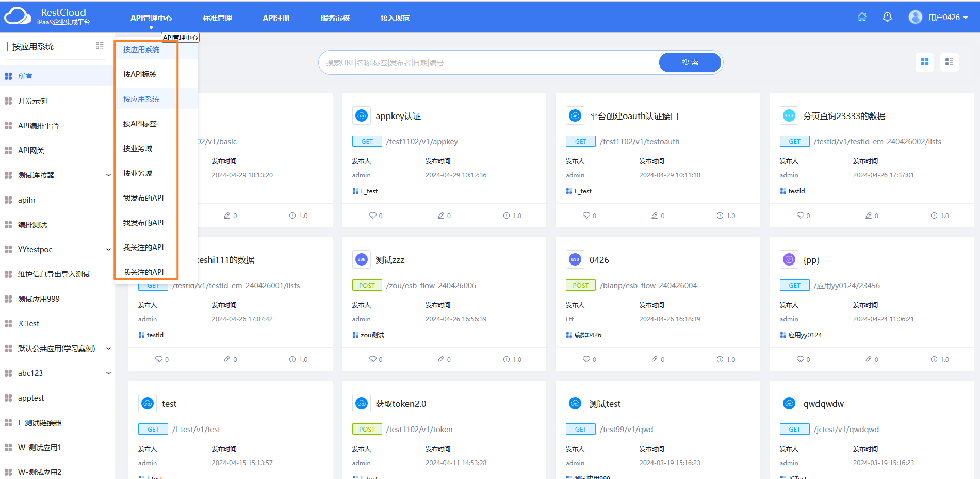Click the ESB icon on 0426 card
Viewport: 980px width, 479px height.
(x=575, y=259)
